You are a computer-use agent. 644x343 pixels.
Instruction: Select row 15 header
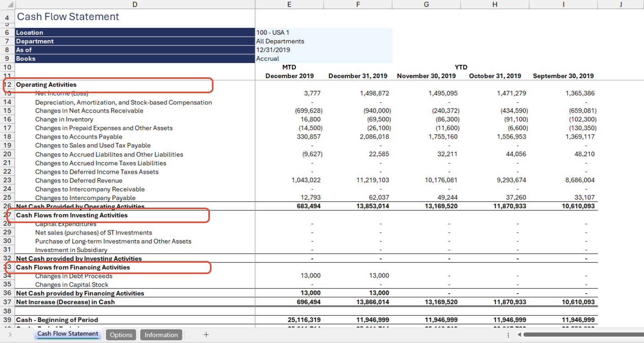click(x=7, y=111)
